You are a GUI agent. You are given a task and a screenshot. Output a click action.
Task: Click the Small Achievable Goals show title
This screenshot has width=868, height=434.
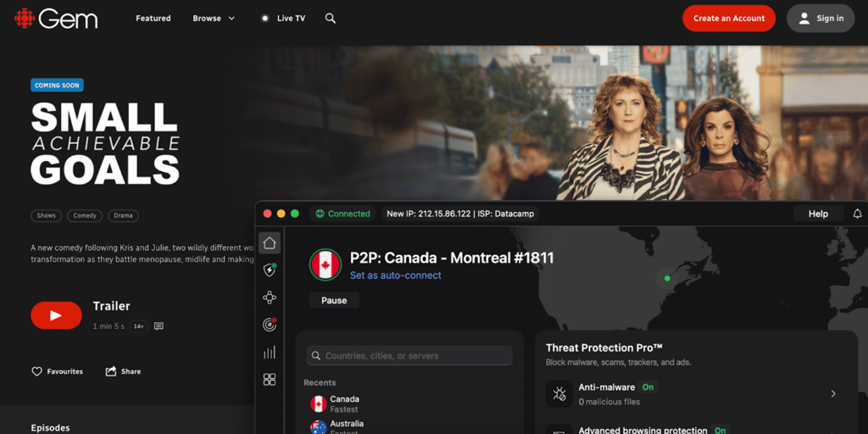106,142
